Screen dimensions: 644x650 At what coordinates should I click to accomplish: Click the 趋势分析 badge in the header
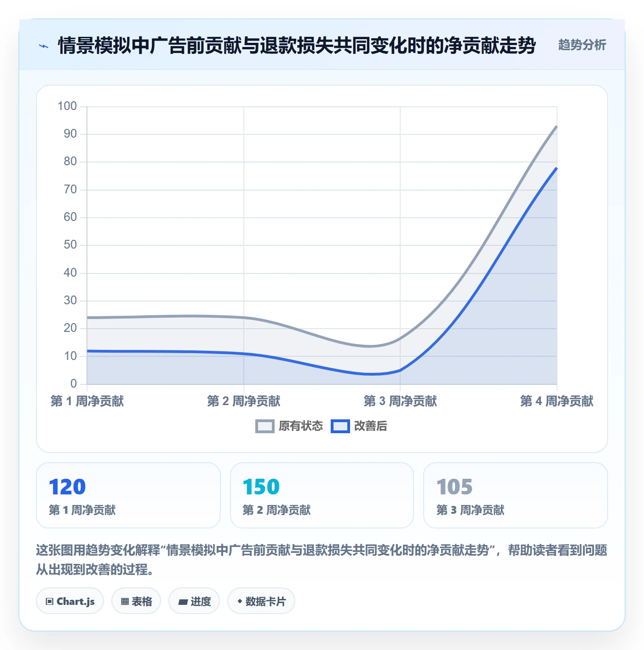582,45
